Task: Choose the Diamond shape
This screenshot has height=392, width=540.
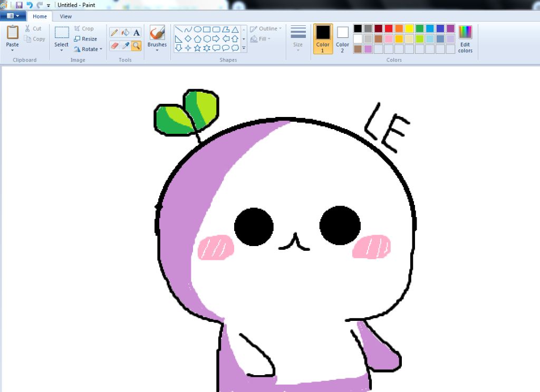Action: [x=188, y=38]
